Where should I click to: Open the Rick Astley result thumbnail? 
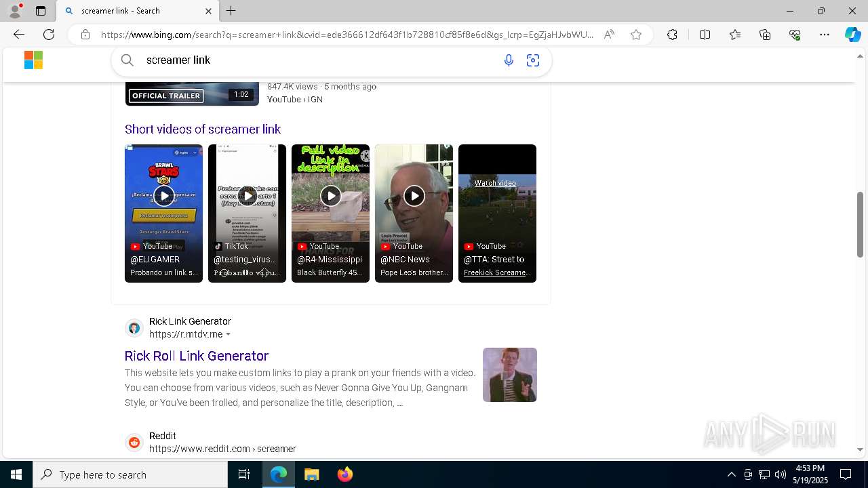(510, 375)
